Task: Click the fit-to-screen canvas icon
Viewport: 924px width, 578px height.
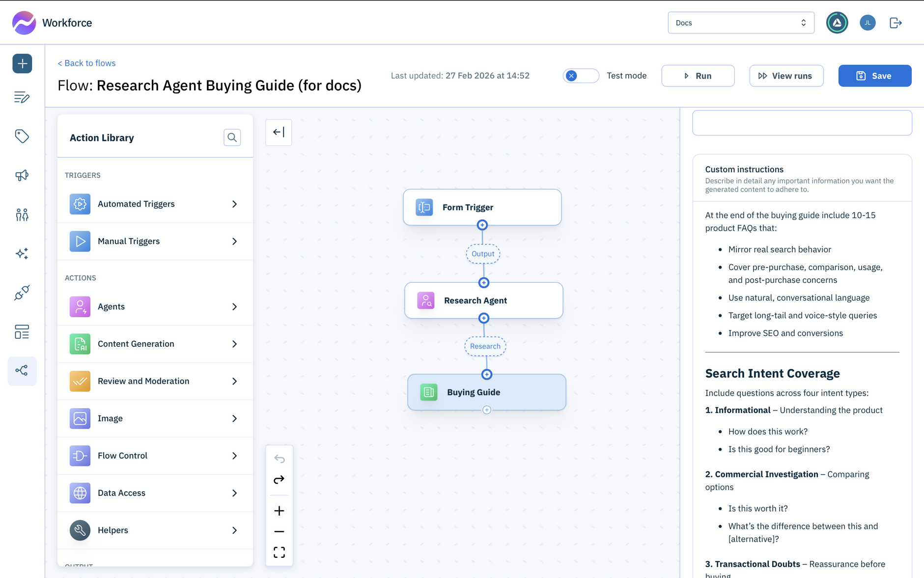Action: 279,552
